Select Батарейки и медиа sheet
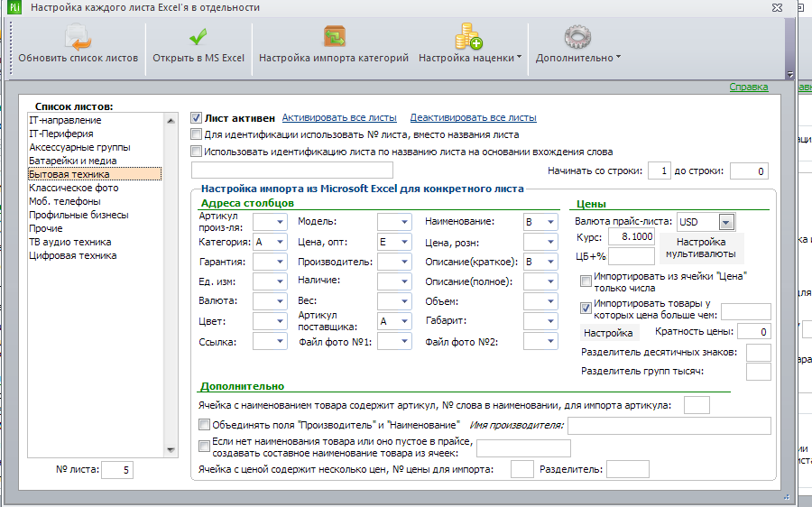This screenshot has width=812, height=507. coord(72,161)
